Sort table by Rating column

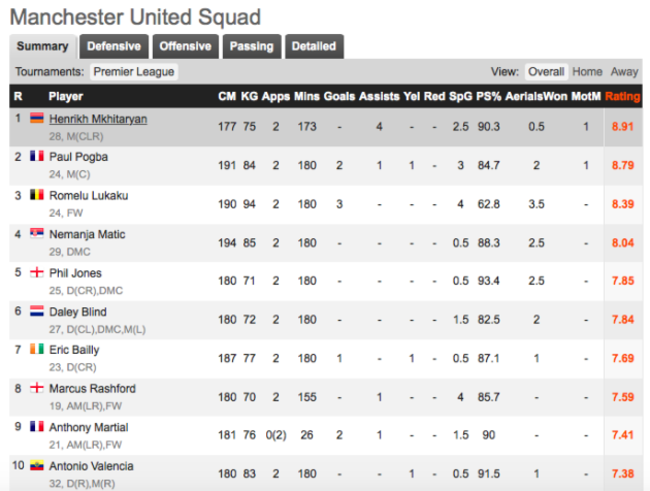tap(622, 97)
